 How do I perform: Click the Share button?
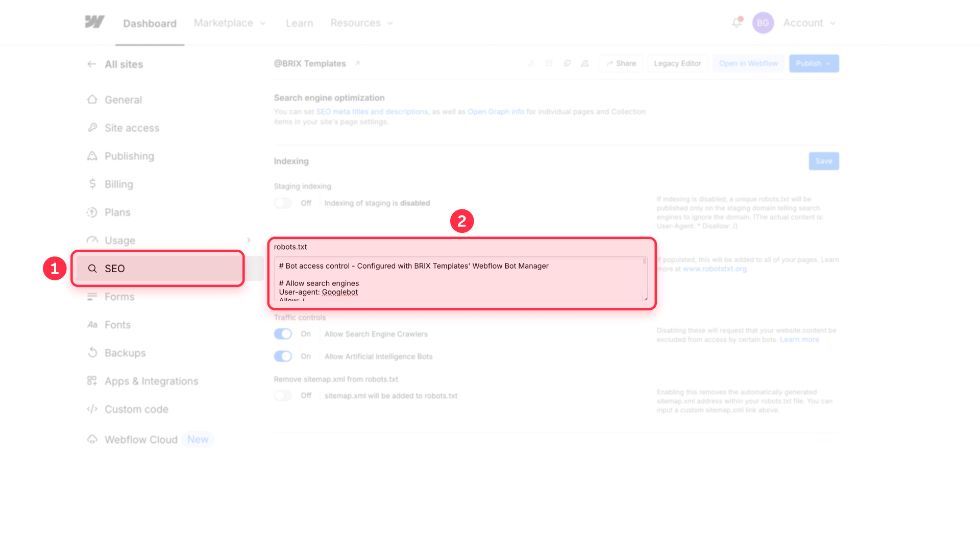point(621,63)
